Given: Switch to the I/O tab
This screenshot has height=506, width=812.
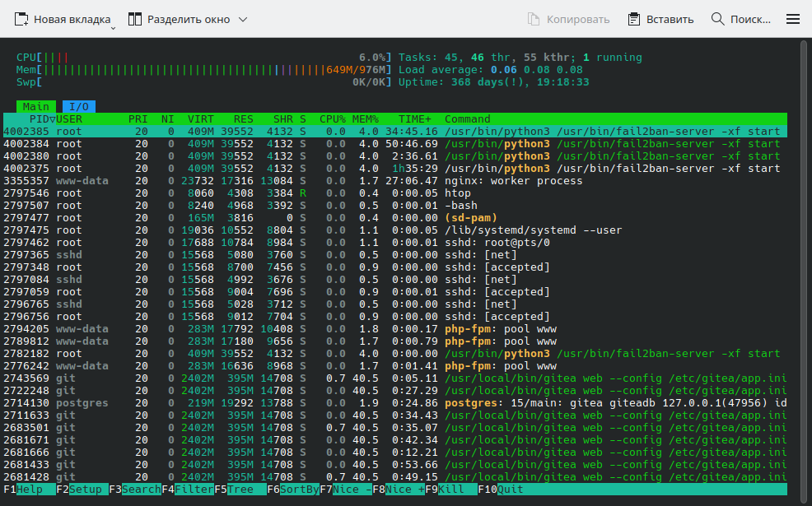Looking at the screenshot, I should coord(78,107).
